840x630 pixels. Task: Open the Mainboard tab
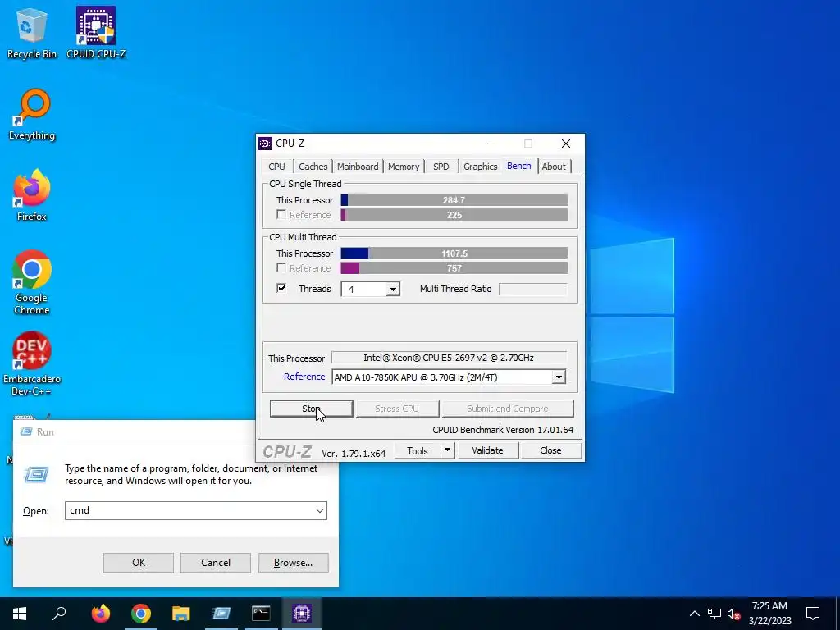(358, 167)
